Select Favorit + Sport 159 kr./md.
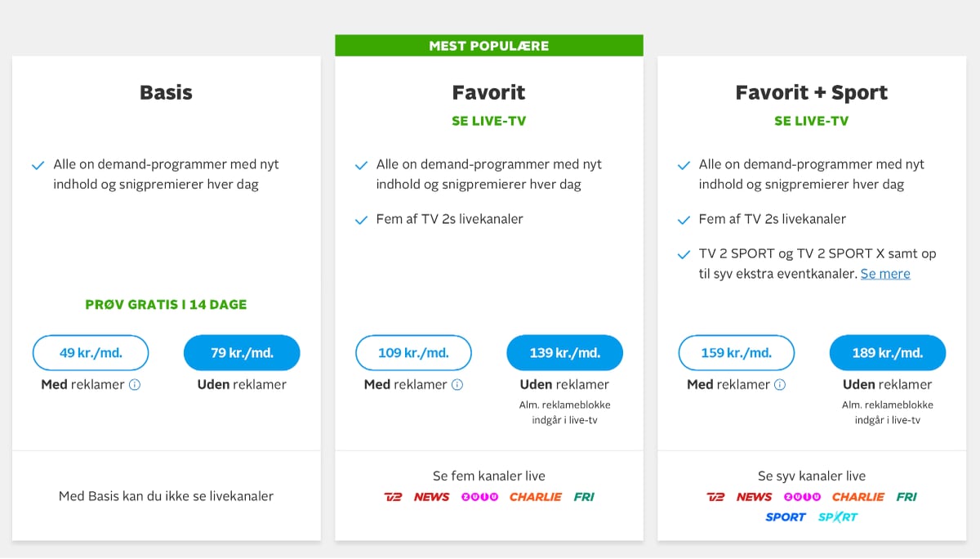Screen dimensions: 980x559 click(x=737, y=353)
